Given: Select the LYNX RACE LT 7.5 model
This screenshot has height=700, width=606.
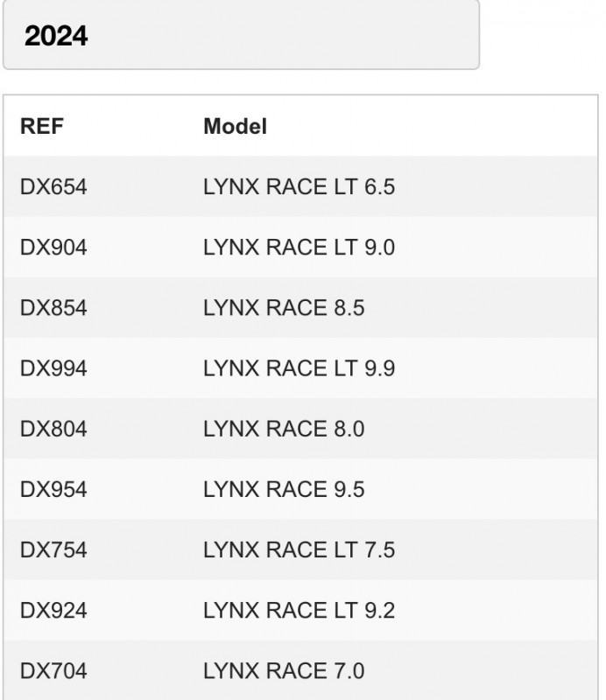Looking at the screenshot, I should (299, 549).
